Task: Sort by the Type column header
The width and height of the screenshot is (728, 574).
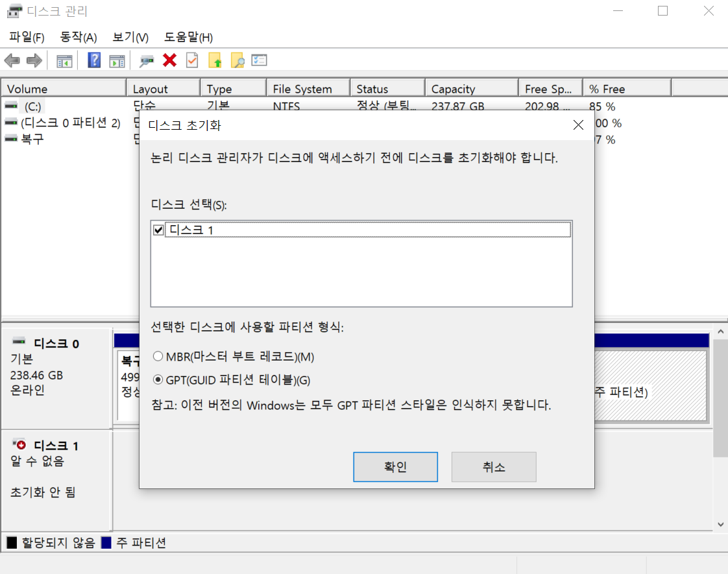Action: (234, 89)
